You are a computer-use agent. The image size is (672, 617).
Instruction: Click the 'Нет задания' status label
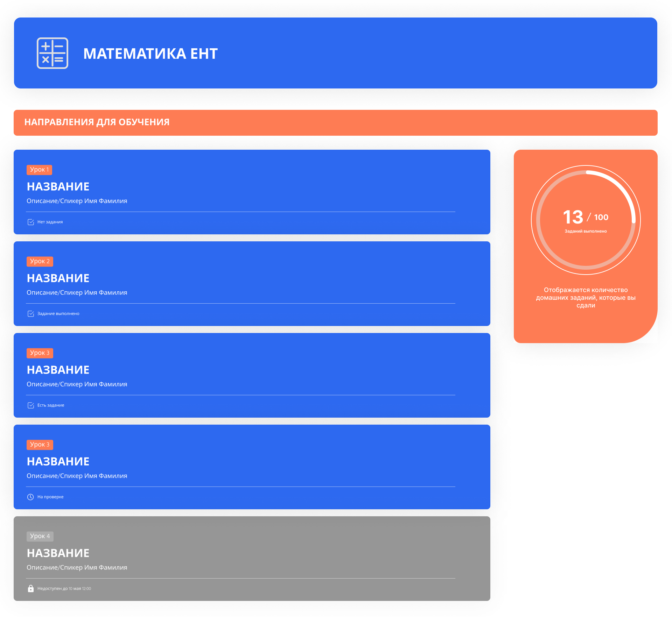coord(50,222)
